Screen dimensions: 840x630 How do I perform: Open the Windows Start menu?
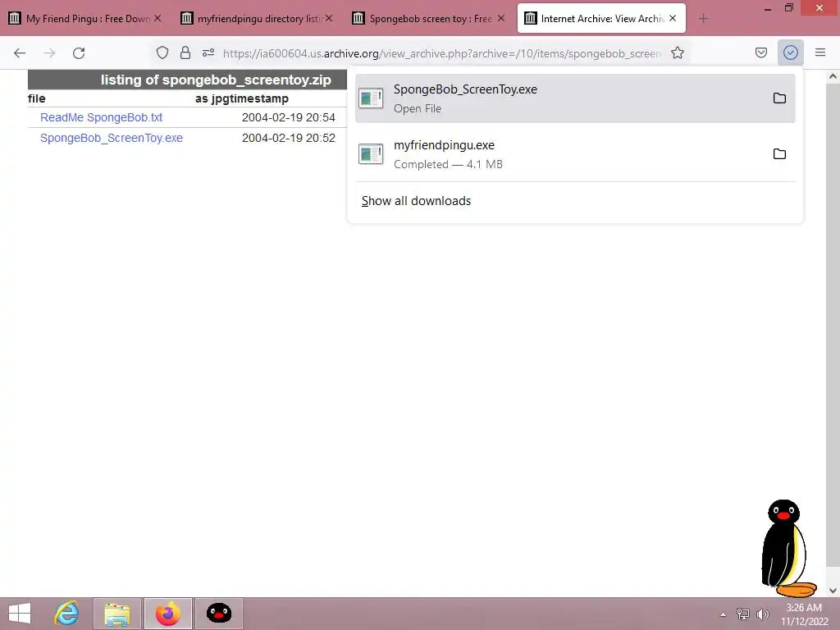20,614
